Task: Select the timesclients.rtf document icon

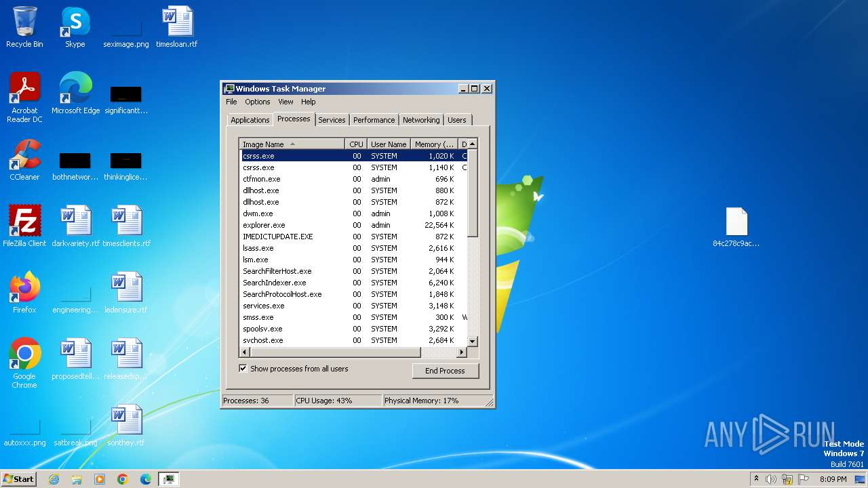Action: pyautogui.click(x=126, y=226)
